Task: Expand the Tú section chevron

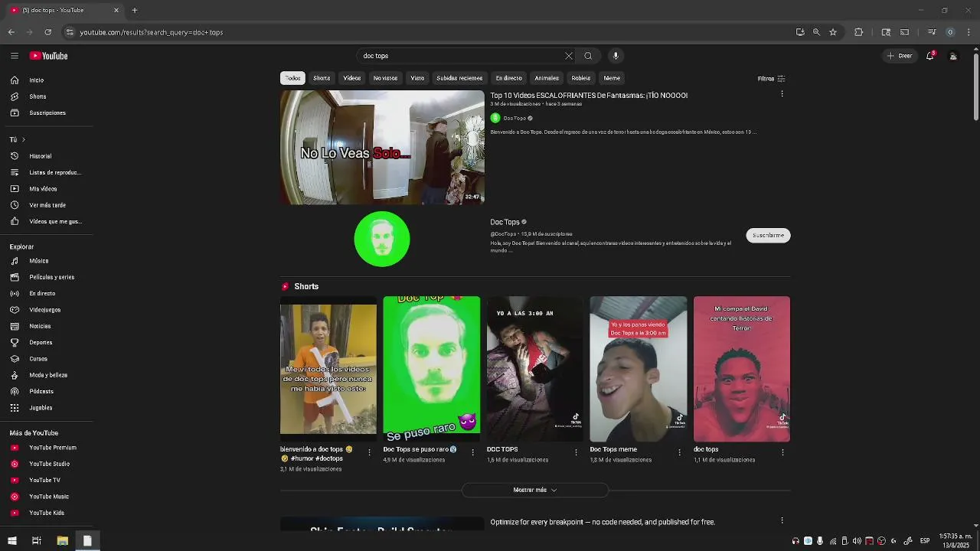Action: (24, 139)
